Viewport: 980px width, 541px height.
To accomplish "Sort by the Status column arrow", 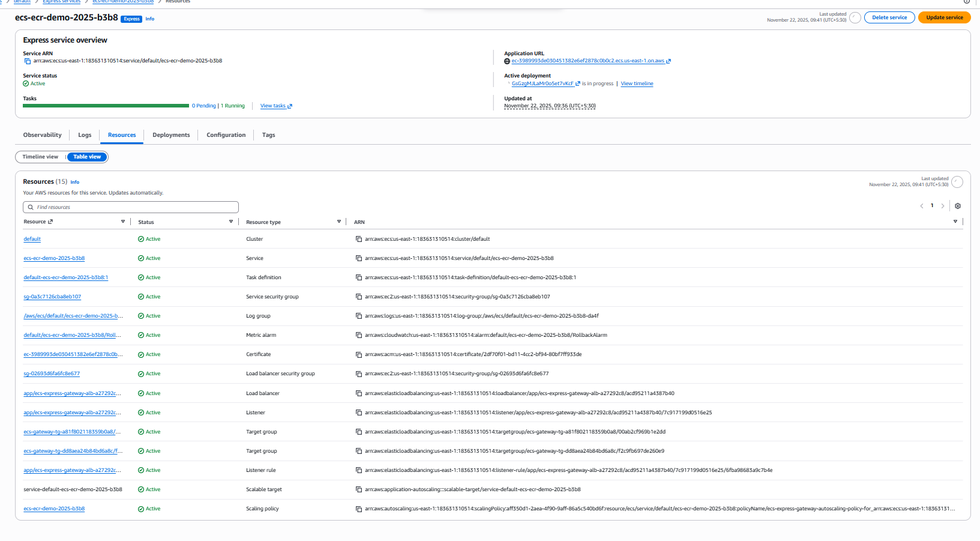I will tap(231, 222).
